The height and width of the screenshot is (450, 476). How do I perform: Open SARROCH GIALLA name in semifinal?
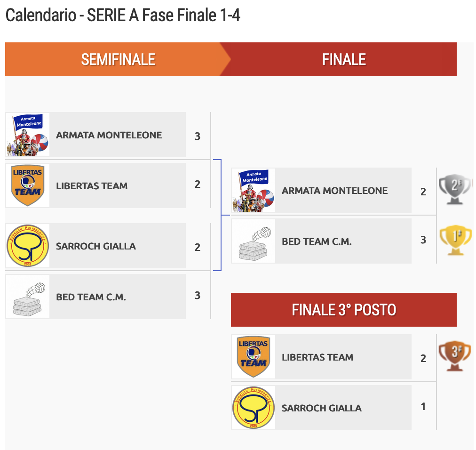96,246
